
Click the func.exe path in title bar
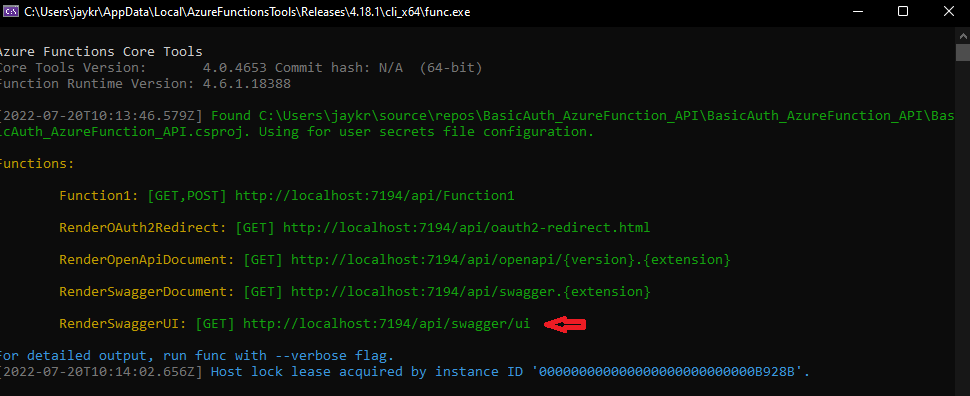click(247, 12)
